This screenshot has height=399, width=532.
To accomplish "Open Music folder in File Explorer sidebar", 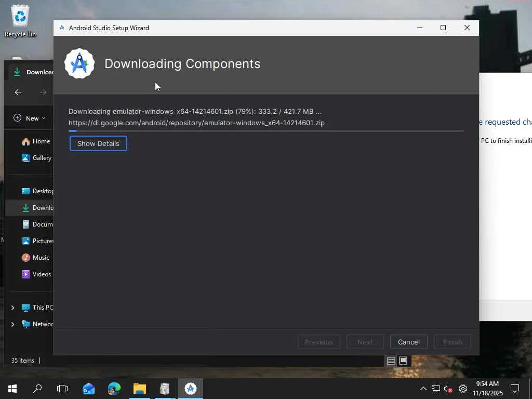I will point(36,258).
